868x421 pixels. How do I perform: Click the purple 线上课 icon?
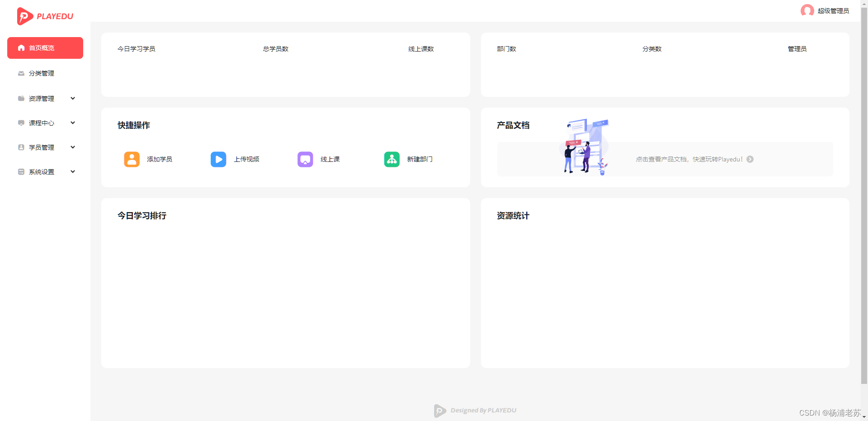[305, 159]
